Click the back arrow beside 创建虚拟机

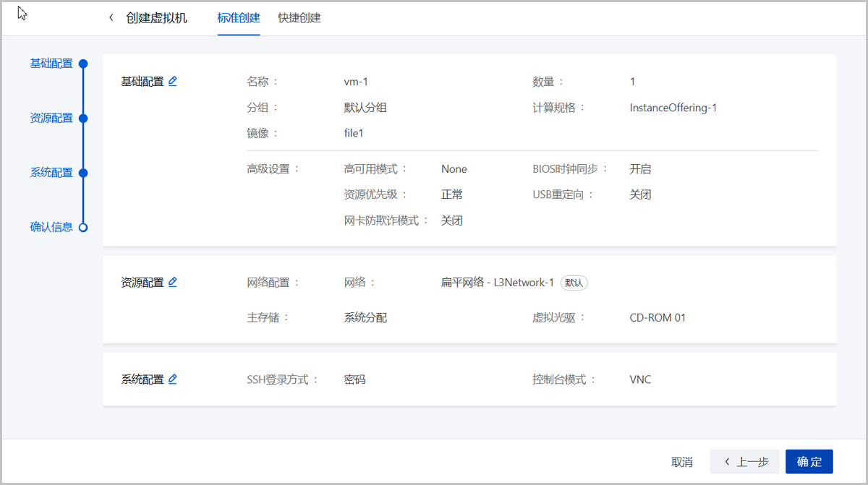[111, 17]
